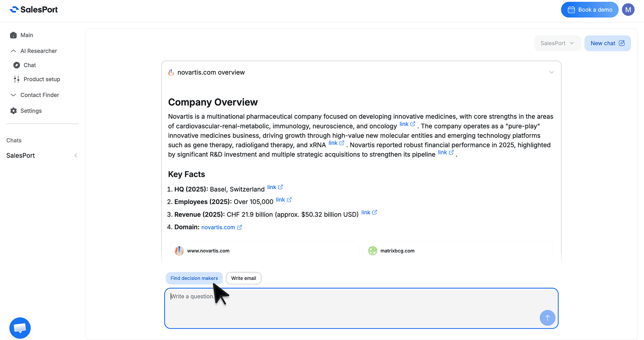Image resolution: width=644 pixels, height=340 pixels.
Task: Start a New chat
Action: 608,43
